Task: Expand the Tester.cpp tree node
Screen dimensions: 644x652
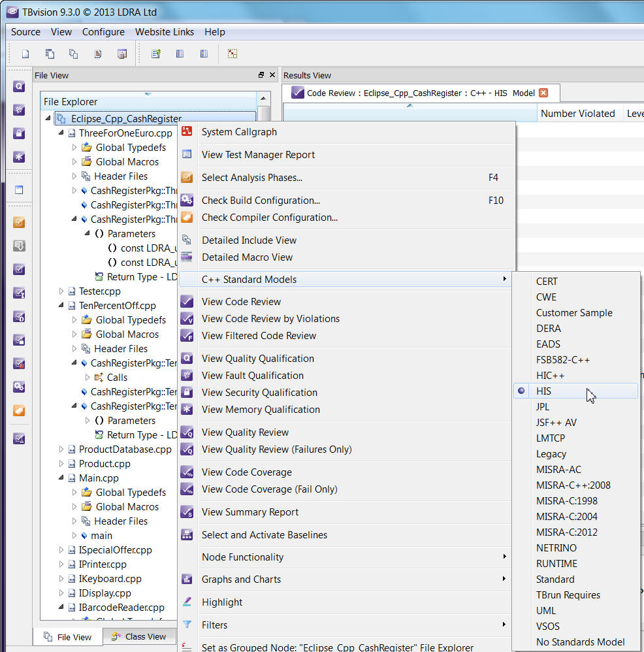Action: tap(62, 291)
